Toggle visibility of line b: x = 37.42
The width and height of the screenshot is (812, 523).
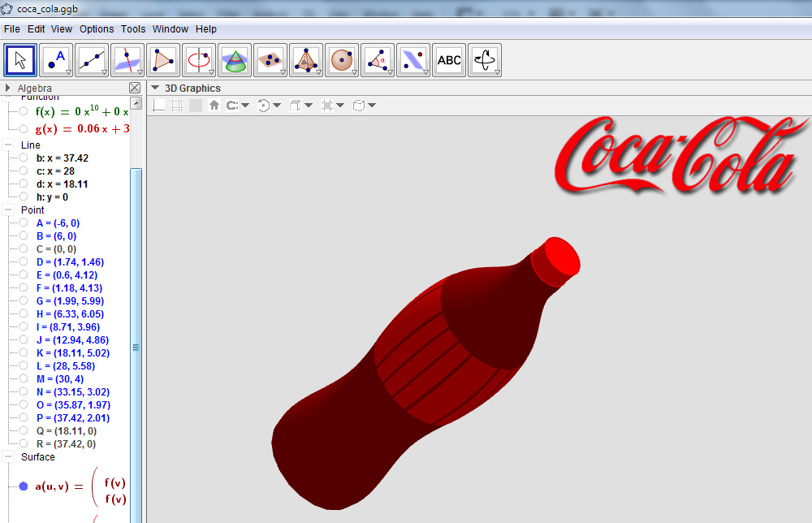(x=24, y=158)
